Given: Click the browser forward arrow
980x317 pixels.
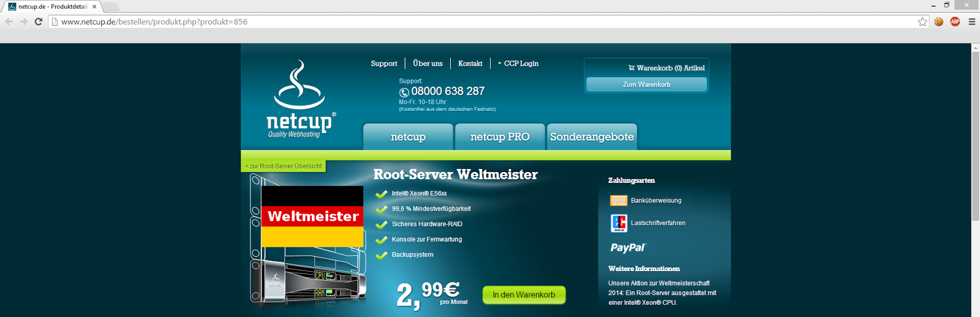Looking at the screenshot, I should point(23,21).
